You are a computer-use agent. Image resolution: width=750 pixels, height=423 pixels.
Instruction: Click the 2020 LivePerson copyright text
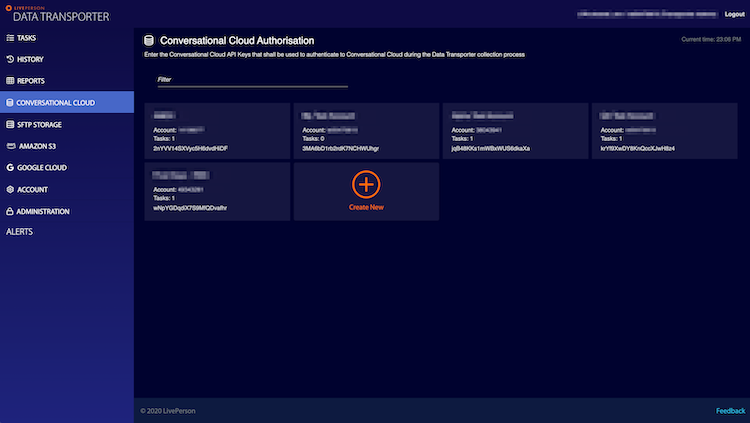(168, 411)
